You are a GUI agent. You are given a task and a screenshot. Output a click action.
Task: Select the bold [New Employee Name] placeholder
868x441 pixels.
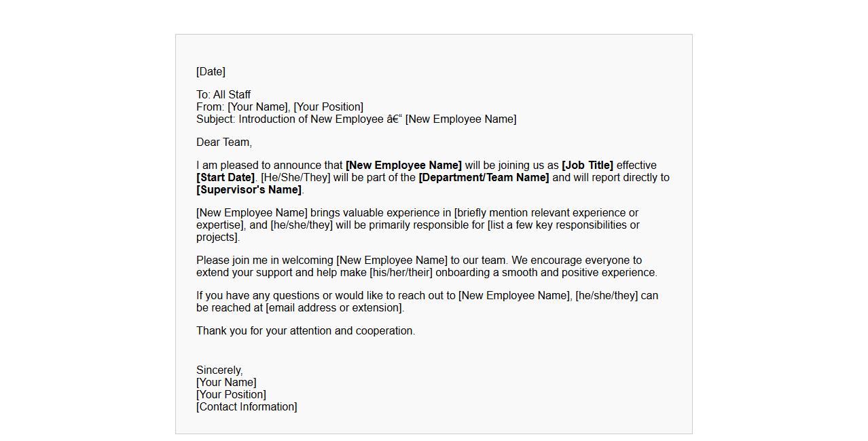click(x=403, y=166)
